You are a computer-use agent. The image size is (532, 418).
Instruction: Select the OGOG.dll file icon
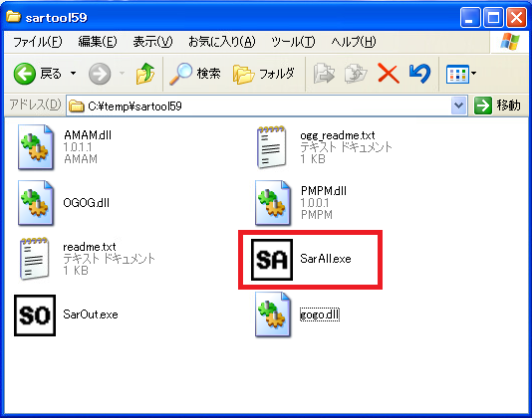[x=36, y=203]
